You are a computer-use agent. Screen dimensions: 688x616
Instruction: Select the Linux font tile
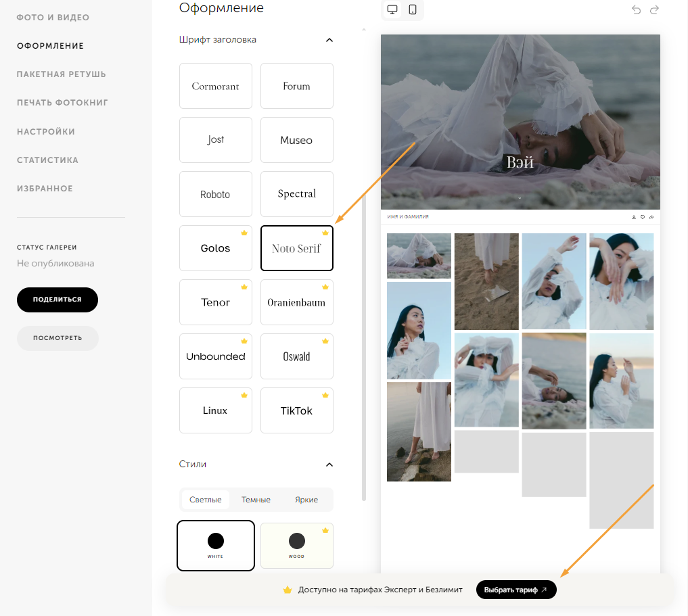coord(215,410)
